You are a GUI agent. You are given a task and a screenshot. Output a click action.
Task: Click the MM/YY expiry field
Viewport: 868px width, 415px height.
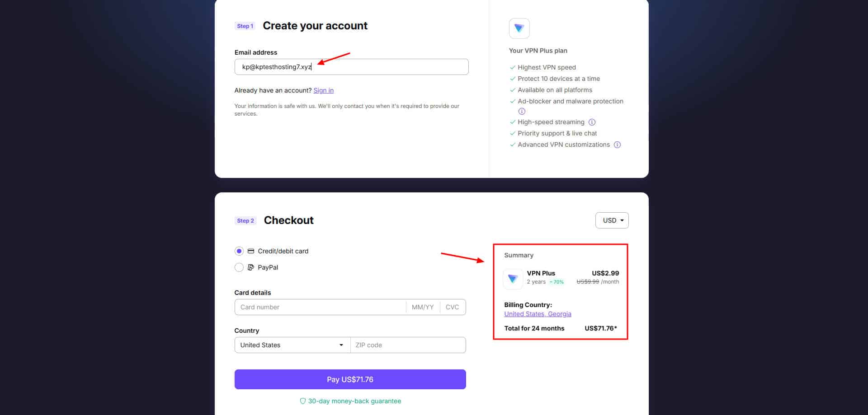tap(423, 307)
